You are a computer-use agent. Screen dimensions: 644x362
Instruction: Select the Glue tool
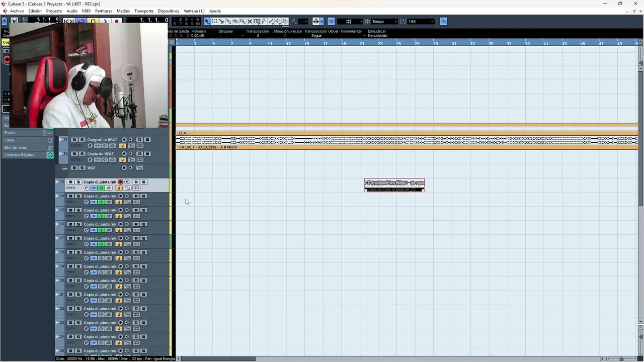point(228,21)
